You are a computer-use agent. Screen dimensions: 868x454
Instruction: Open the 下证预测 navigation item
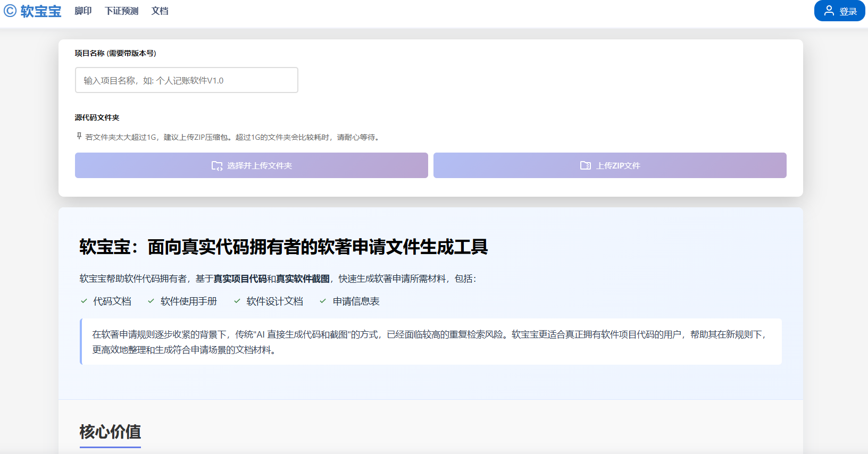coord(122,11)
